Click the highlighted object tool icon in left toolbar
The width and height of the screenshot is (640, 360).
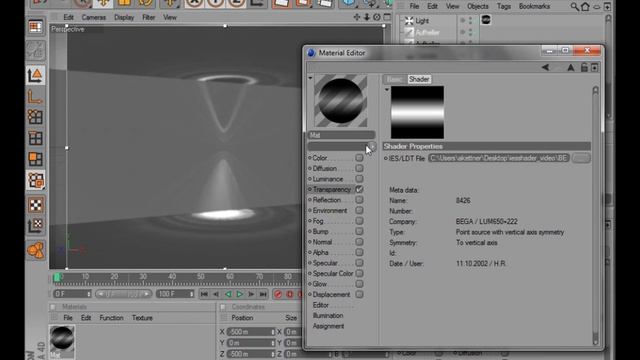point(36,180)
